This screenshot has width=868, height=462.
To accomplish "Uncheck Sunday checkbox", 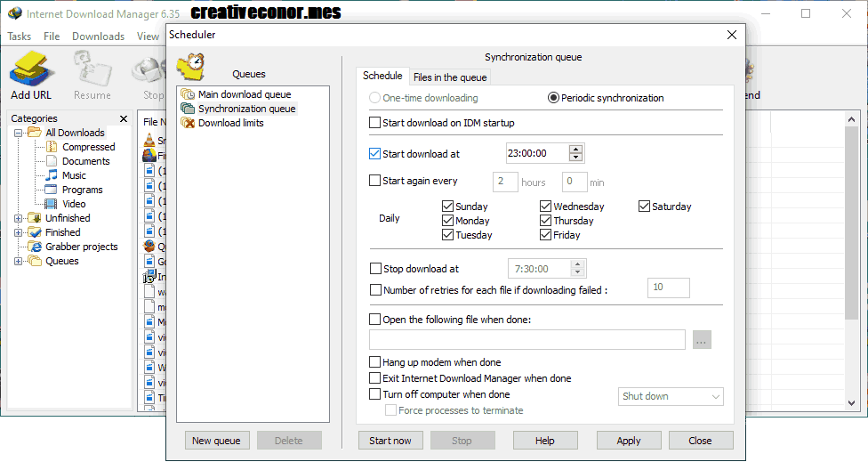I will (448, 206).
